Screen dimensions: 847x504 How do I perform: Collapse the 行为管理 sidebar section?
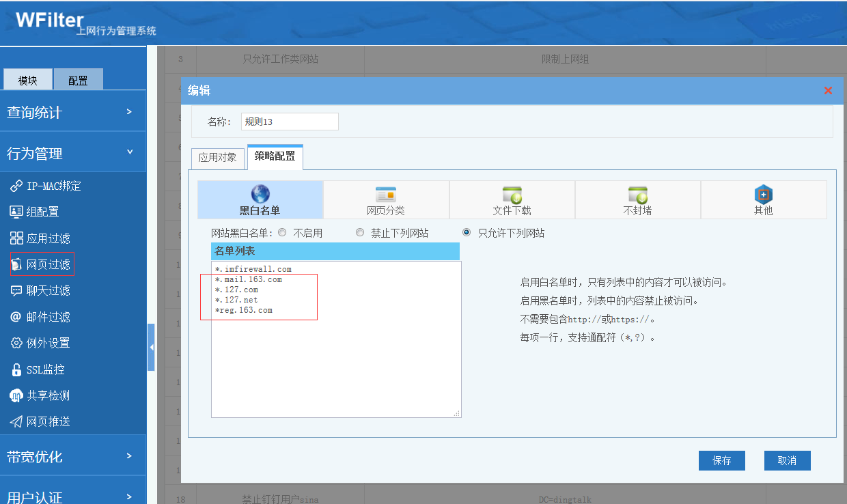point(73,153)
